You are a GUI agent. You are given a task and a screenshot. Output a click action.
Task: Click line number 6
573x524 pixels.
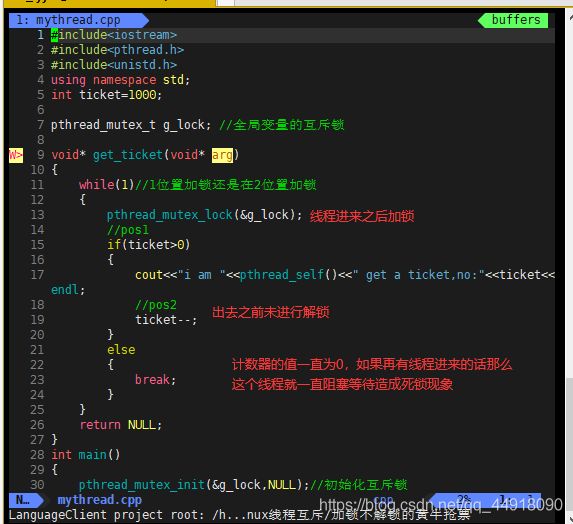point(40,110)
